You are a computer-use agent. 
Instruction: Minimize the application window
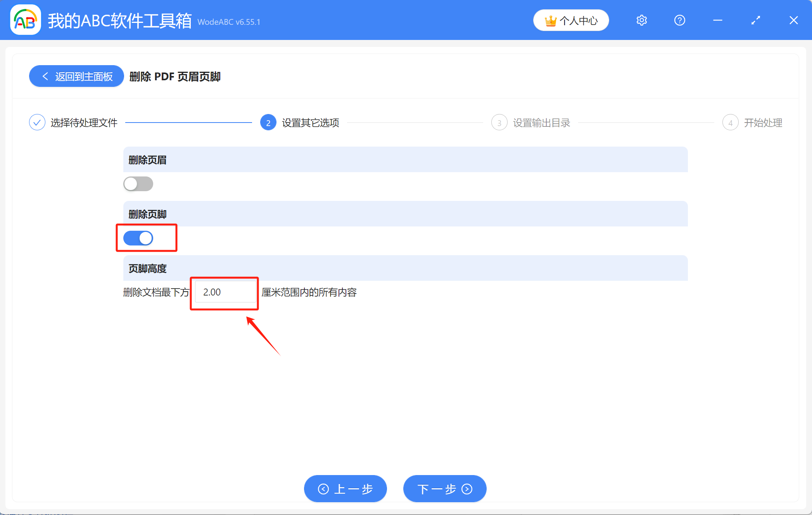click(x=717, y=20)
